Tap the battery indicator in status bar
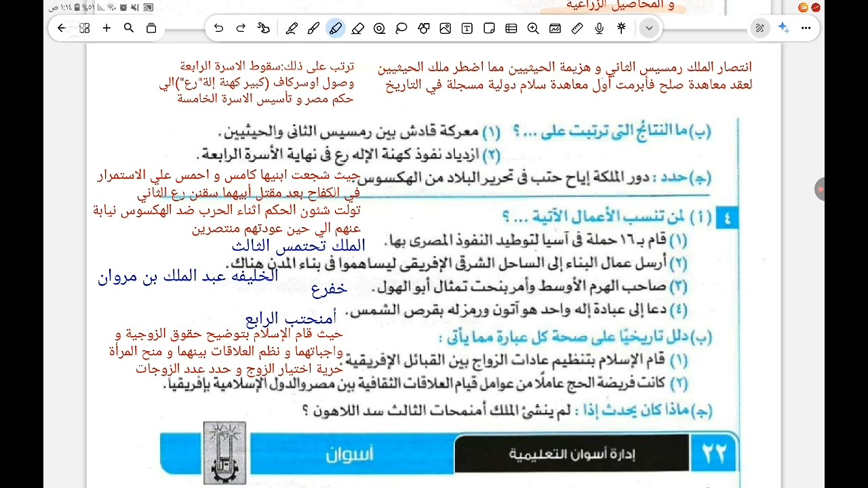 click(x=78, y=7)
